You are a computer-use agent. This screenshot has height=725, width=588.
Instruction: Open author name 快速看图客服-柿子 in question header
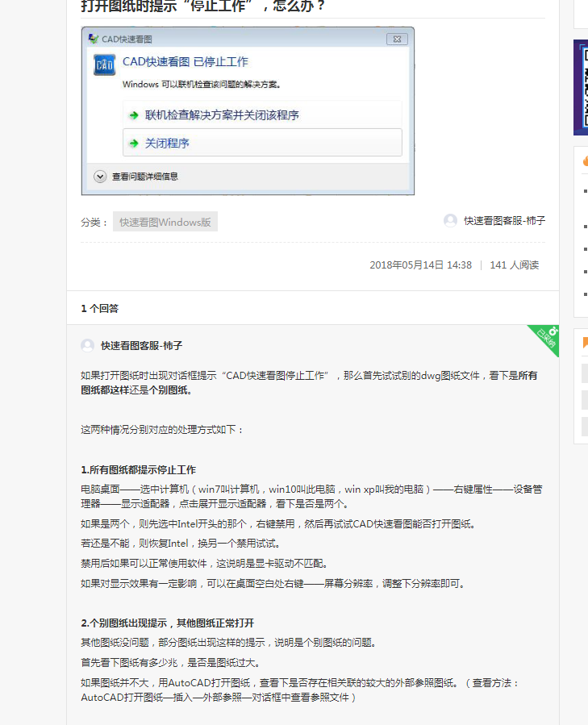(x=505, y=220)
